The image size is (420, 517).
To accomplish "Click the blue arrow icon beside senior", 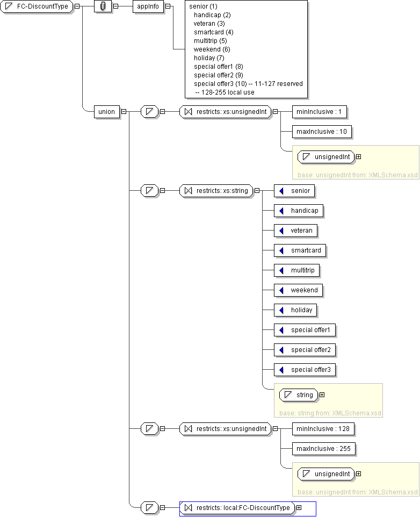I will (x=281, y=191).
